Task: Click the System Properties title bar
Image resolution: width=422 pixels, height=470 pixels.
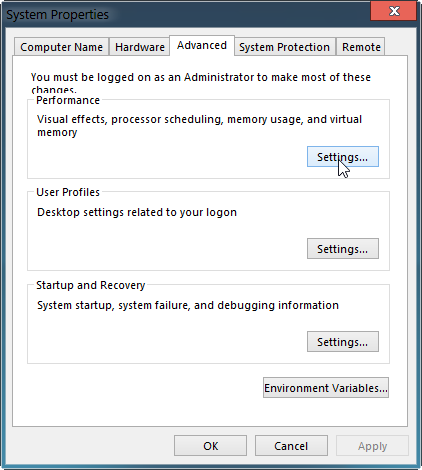Action: click(187, 14)
